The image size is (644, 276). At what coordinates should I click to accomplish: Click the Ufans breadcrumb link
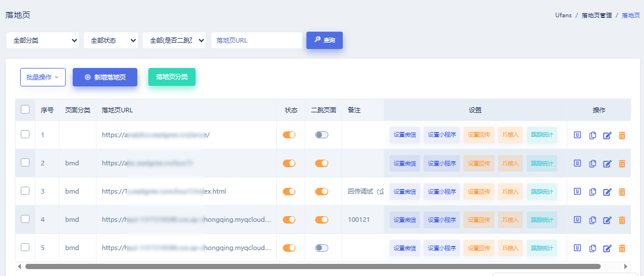coord(563,16)
